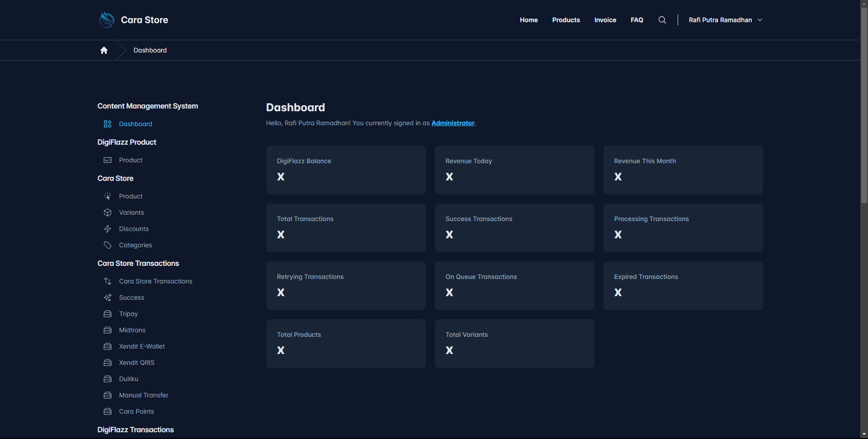Click the Dashboard grid icon in sidebar
The image size is (868, 439).
pyautogui.click(x=108, y=124)
